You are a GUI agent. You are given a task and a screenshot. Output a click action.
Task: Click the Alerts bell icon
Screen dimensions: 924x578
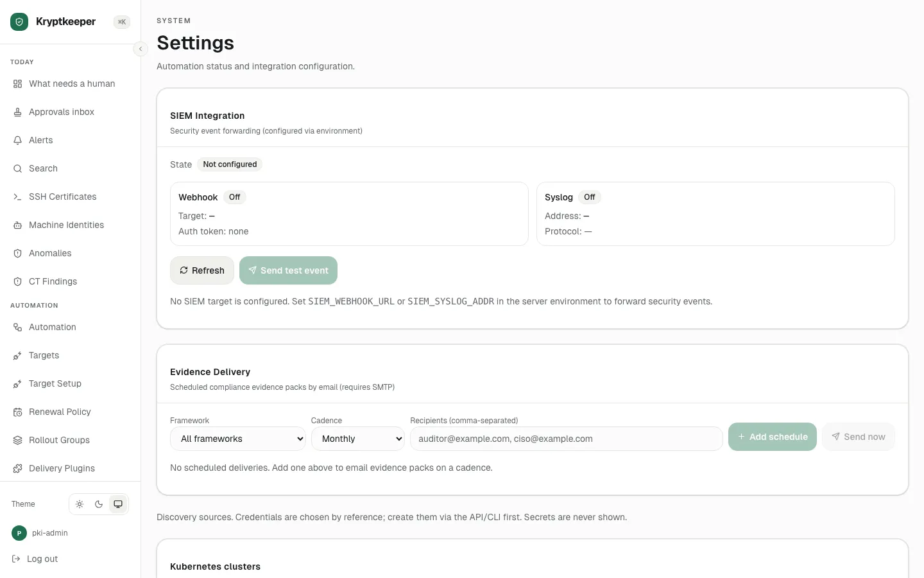click(x=17, y=141)
